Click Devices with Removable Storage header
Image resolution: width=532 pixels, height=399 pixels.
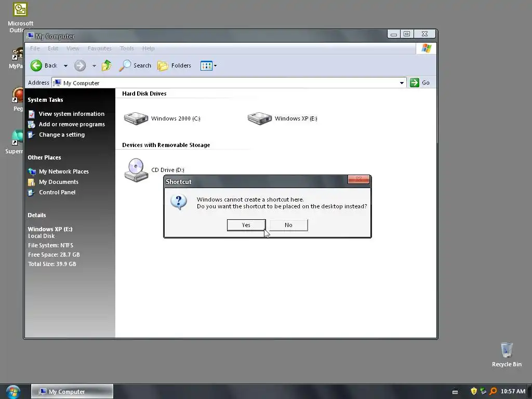coord(166,145)
